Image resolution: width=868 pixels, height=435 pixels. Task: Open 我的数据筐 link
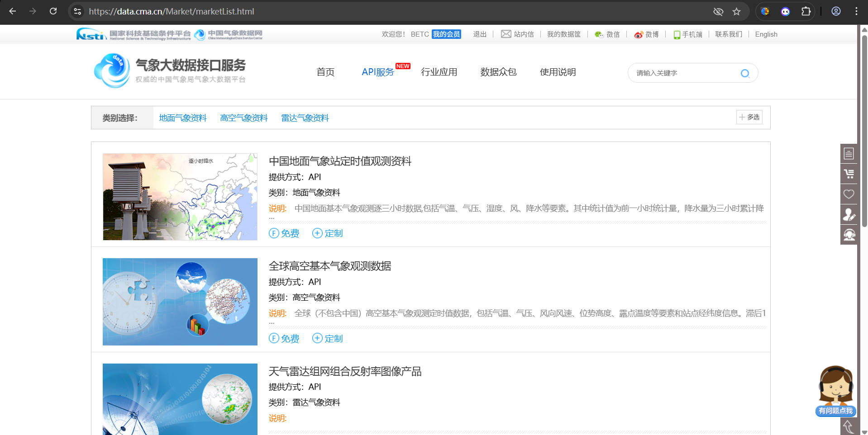(x=564, y=34)
